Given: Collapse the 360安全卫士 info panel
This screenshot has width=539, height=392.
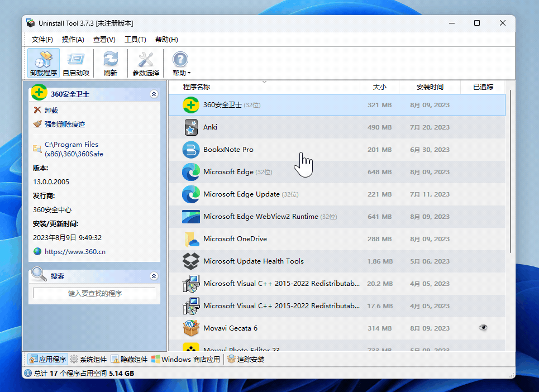Looking at the screenshot, I should click(x=155, y=94).
